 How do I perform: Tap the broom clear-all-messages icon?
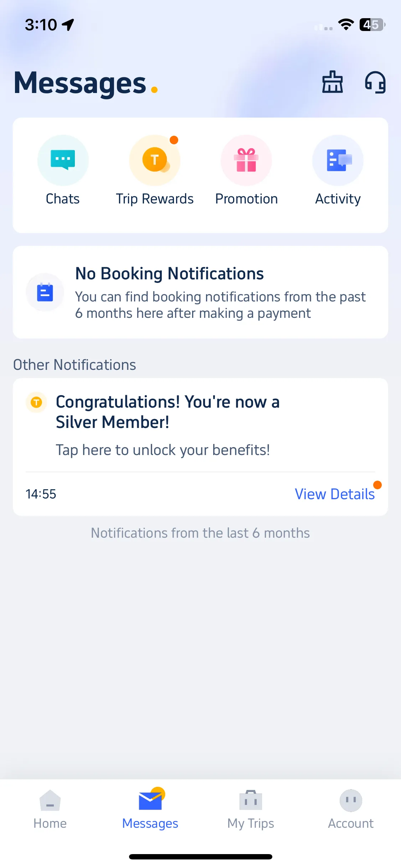coord(332,82)
